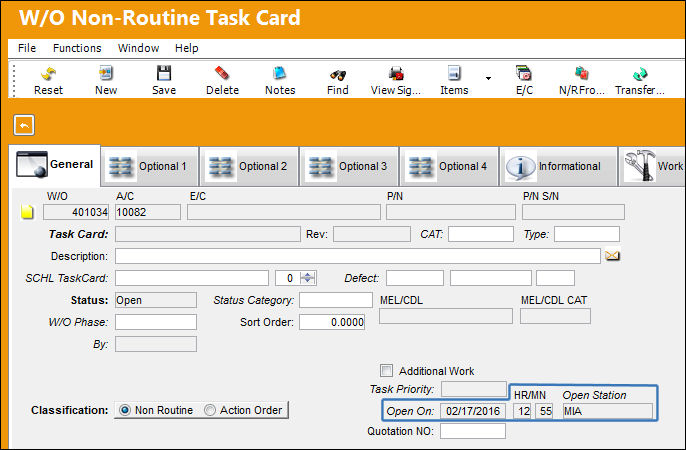Open View Sig... printer icon
The image size is (686, 450).
(396, 73)
